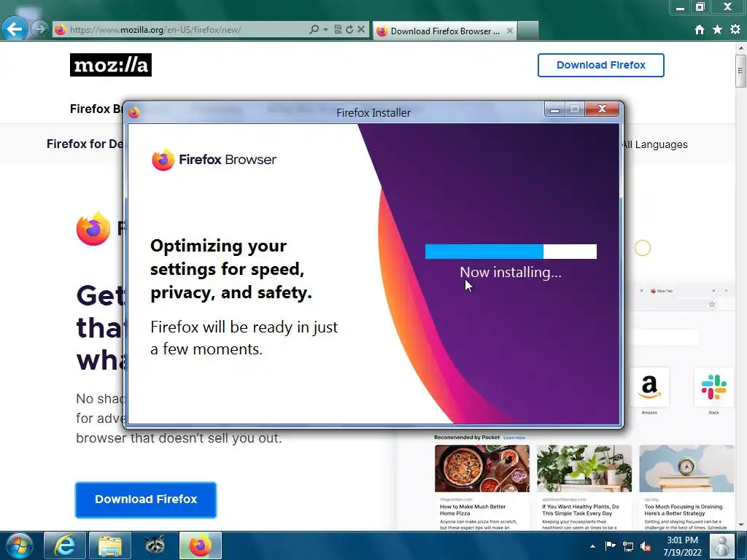Click the muted volume tray icon

(x=646, y=546)
